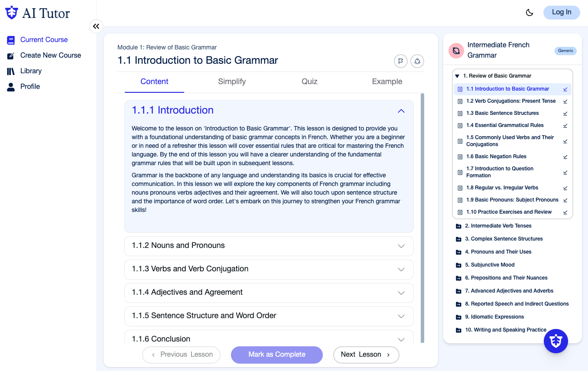Click the regenerate lesson icon

tap(417, 61)
